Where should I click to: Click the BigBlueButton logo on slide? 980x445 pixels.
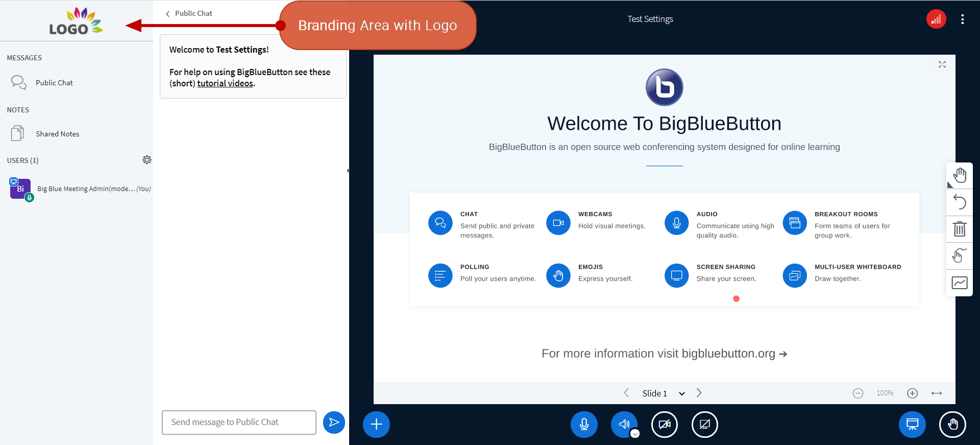coord(664,87)
